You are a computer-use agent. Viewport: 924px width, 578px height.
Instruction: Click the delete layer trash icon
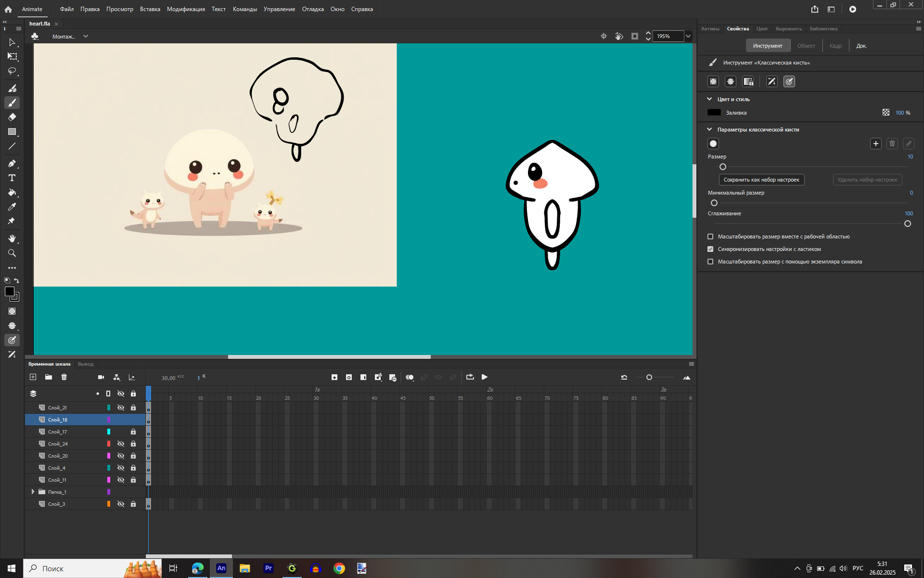[64, 377]
